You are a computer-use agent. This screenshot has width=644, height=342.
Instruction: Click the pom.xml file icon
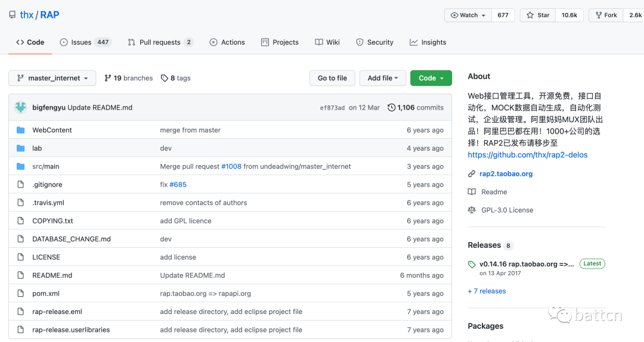click(21, 293)
